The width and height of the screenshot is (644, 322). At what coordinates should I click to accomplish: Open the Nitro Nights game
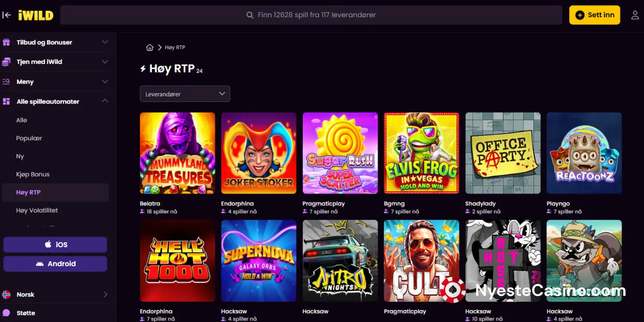(x=340, y=261)
